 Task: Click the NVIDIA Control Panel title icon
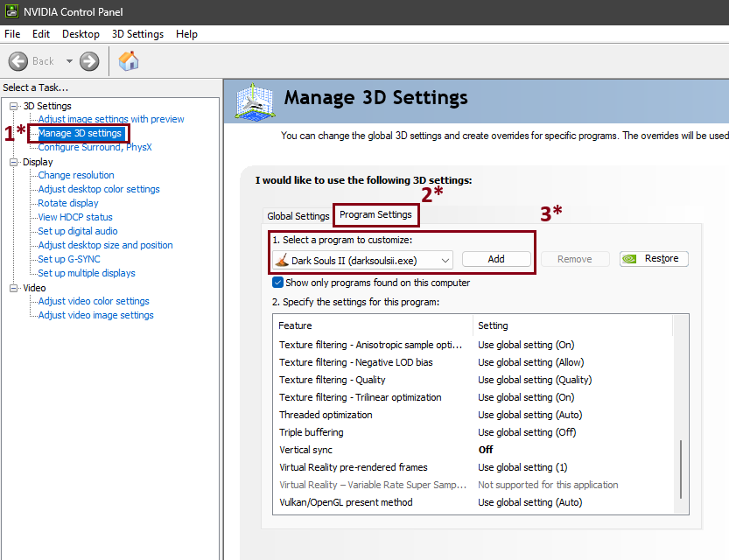point(11,11)
